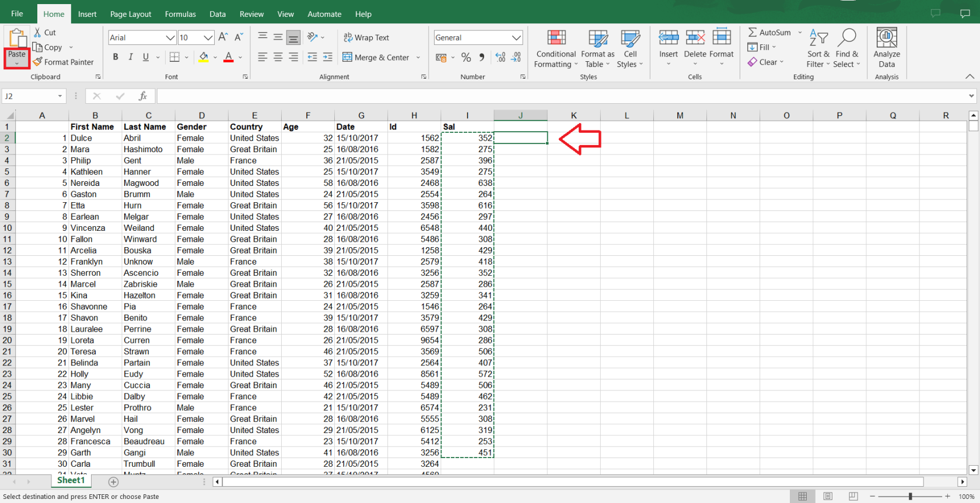Click the Format cells button
Viewport: 980px width, 503px height.
[722, 47]
